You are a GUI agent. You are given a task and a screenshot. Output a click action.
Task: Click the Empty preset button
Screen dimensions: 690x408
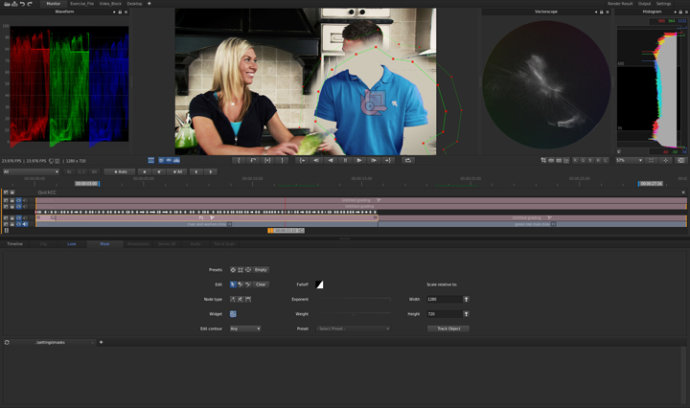pos(261,269)
